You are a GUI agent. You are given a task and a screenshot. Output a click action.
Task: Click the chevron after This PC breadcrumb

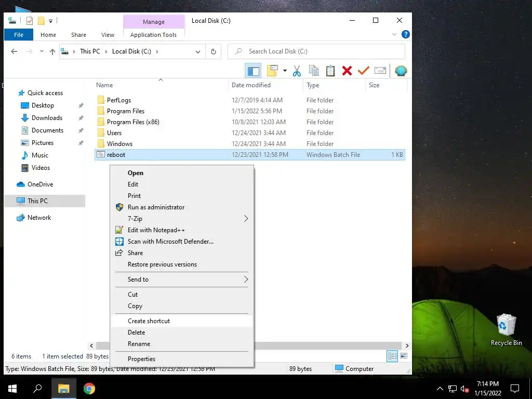[106, 51]
